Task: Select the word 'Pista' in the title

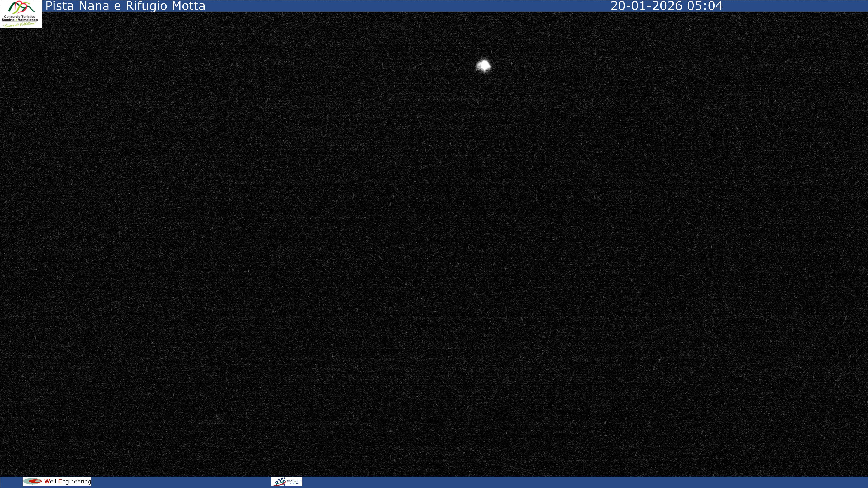Action: click(59, 6)
